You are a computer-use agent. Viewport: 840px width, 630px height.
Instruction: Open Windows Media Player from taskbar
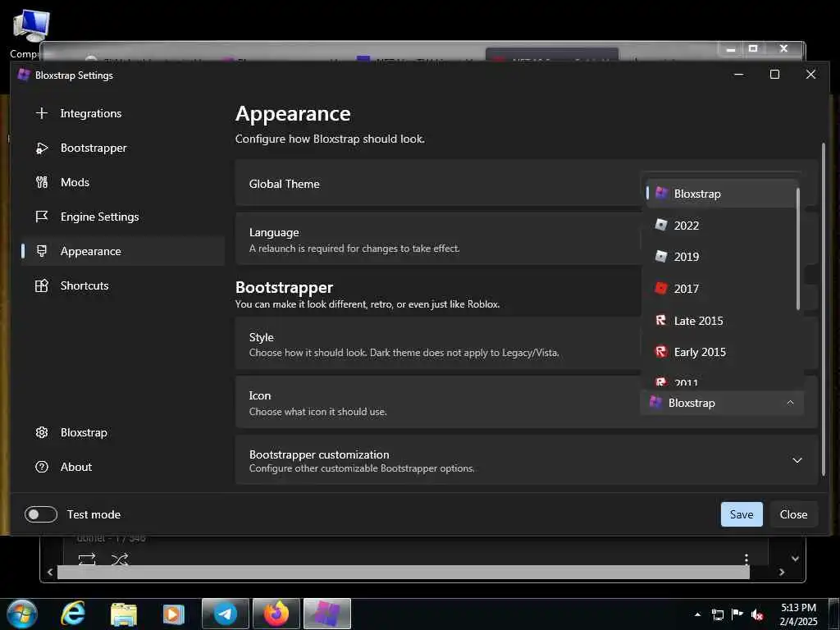click(173, 614)
